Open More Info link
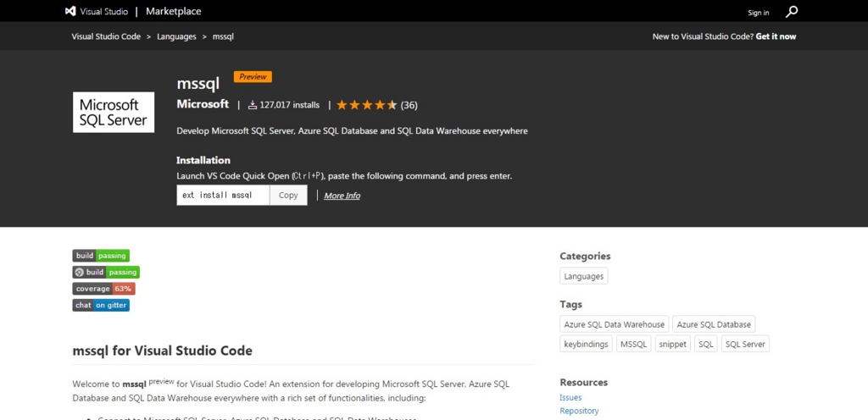This screenshot has height=420, width=868. 342,196
